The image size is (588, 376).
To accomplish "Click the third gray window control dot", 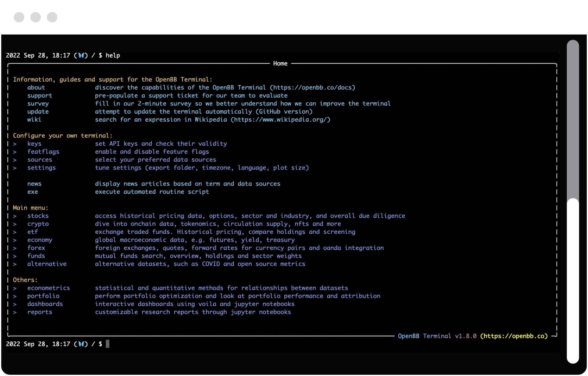I will click(x=52, y=17).
